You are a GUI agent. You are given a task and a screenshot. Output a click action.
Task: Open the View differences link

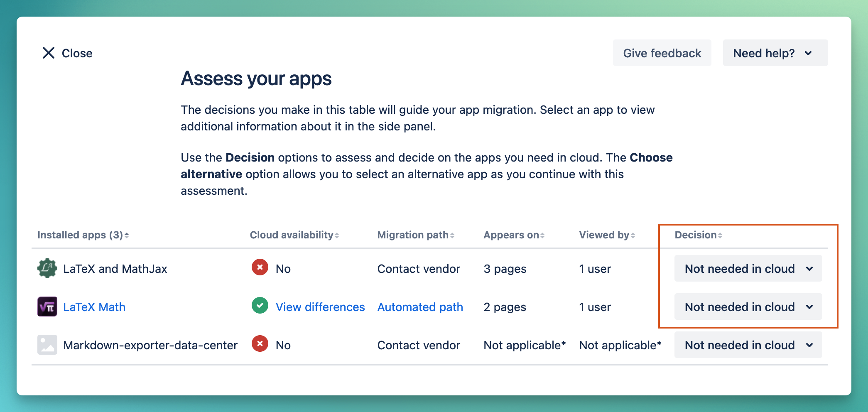click(320, 307)
